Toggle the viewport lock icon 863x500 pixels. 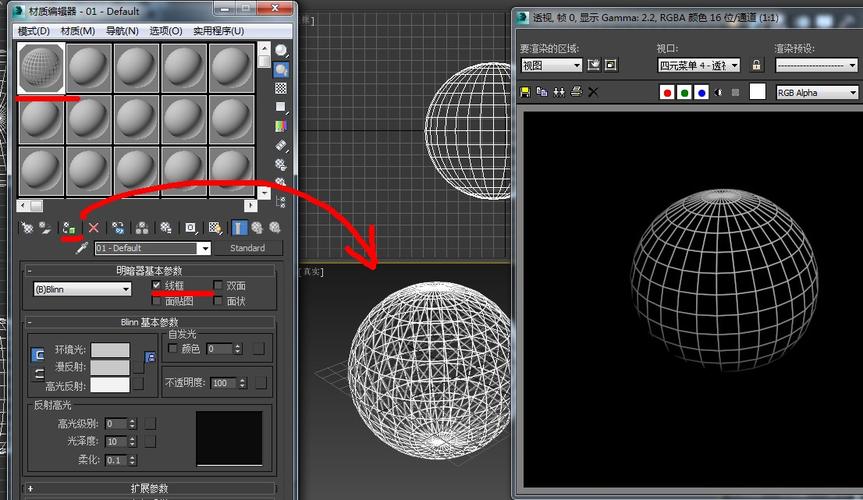click(x=756, y=65)
